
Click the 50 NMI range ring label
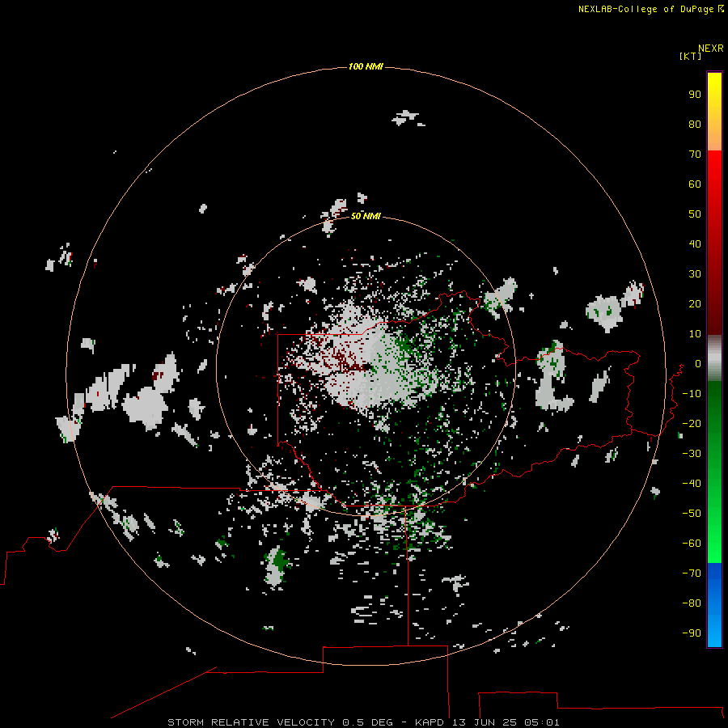click(x=366, y=216)
